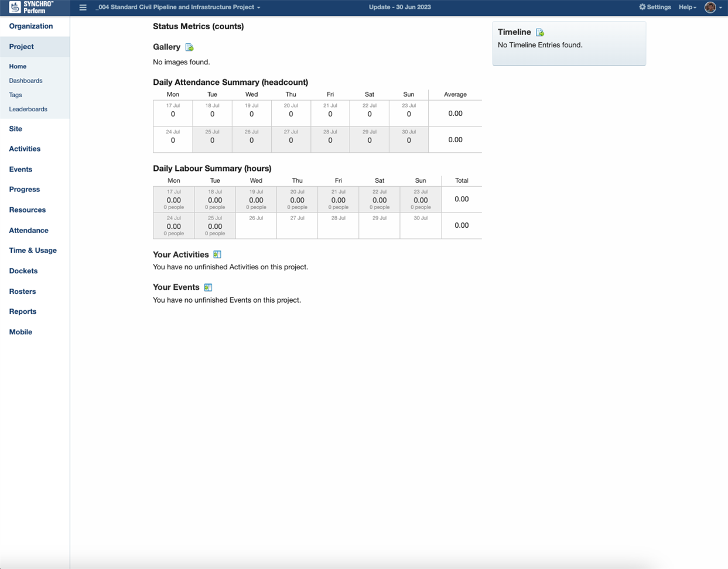Click the 21 Jul labour hours cell
This screenshot has width=728, height=569.
click(x=339, y=199)
